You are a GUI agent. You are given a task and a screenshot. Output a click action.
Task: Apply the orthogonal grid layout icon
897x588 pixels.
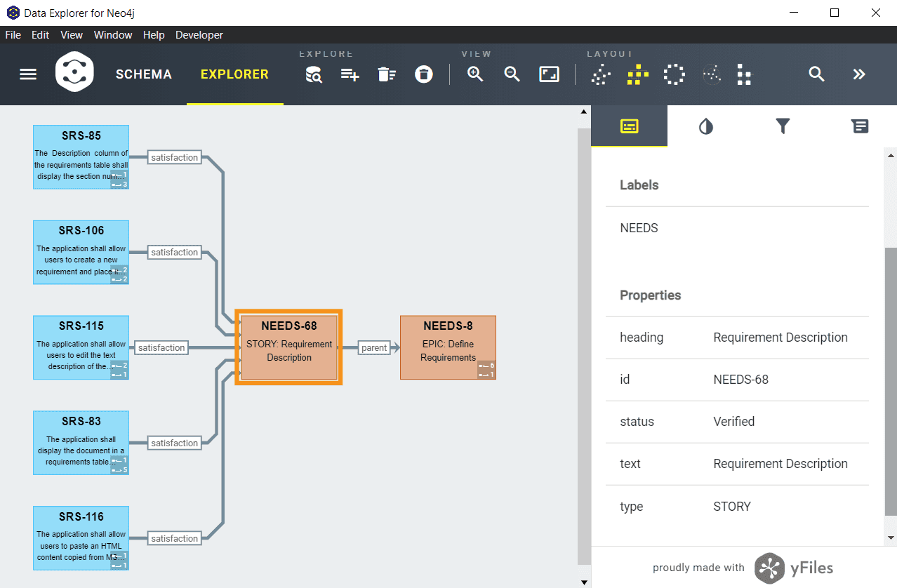click(745, 74)
